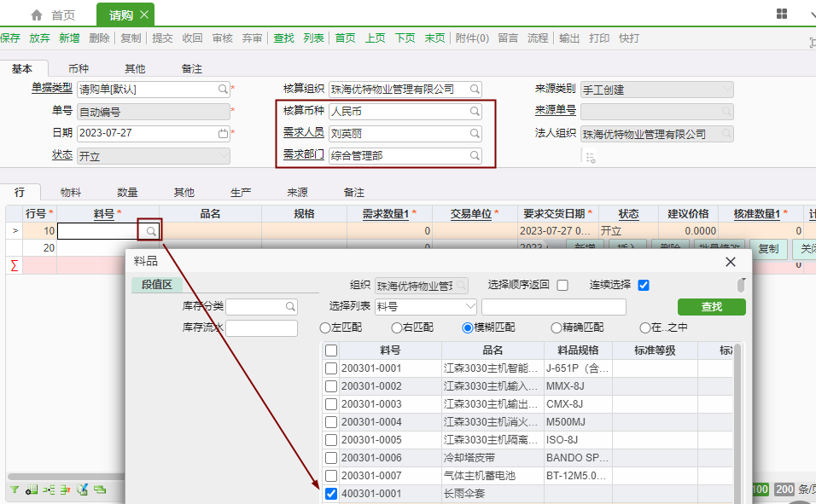
Task: Switch to the 币种 tab
Action: point(79,68)
